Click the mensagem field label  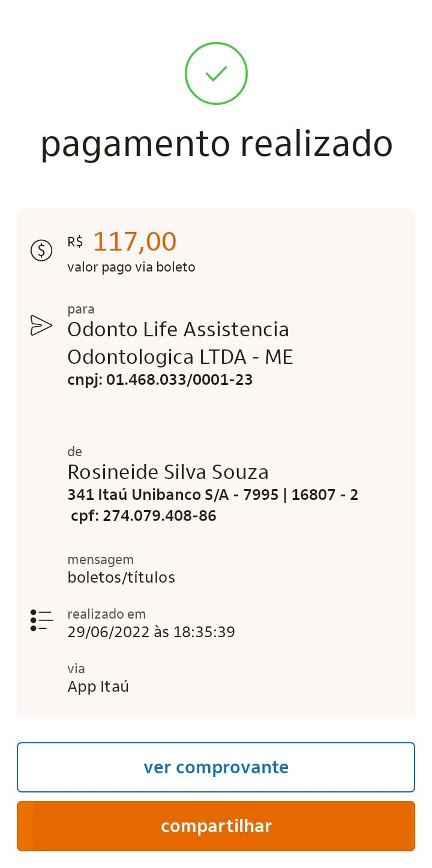pos(101,560)
